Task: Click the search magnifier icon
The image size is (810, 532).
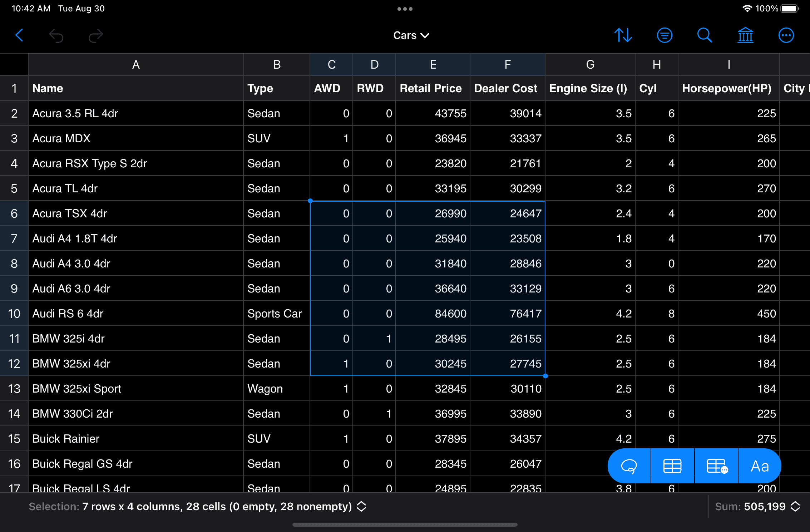Action: point(705,35)
